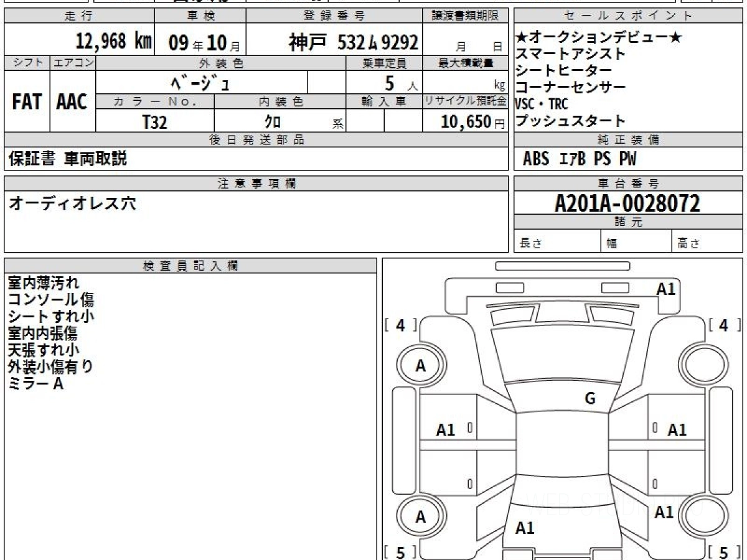Screen dimensions: 747x560
Task: Select the AAC air conditioner value
Action: coord(72,102)
